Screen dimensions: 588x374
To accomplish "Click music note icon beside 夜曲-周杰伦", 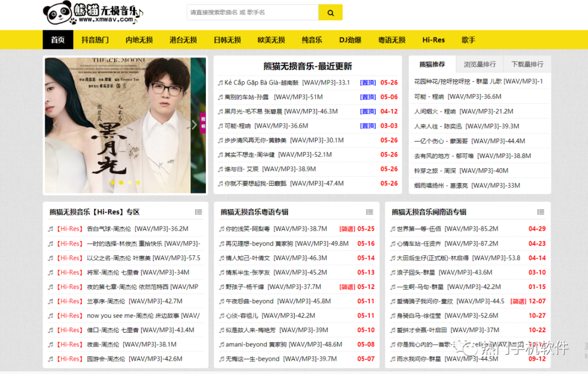I will click(x=51, y=345).
